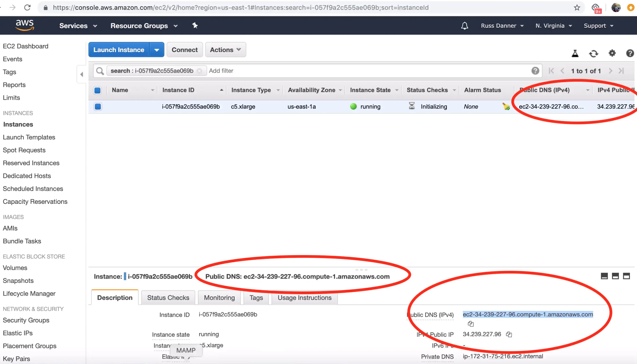Copy the Public DNS (IPv4) value
The width and height of the screenshot is (637, 364).
pyautogui.click(x=470, y=324)
